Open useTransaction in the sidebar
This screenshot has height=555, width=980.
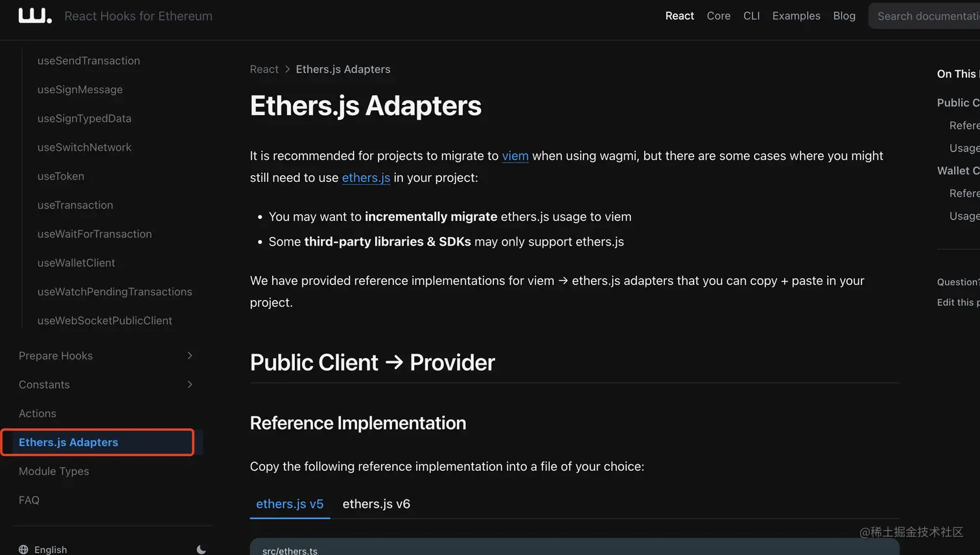[x=75, y=205]
